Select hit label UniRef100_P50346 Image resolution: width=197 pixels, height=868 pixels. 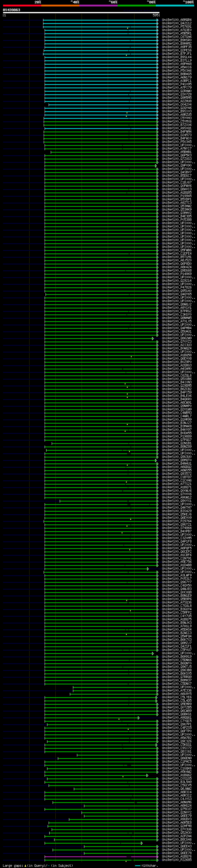176,71
